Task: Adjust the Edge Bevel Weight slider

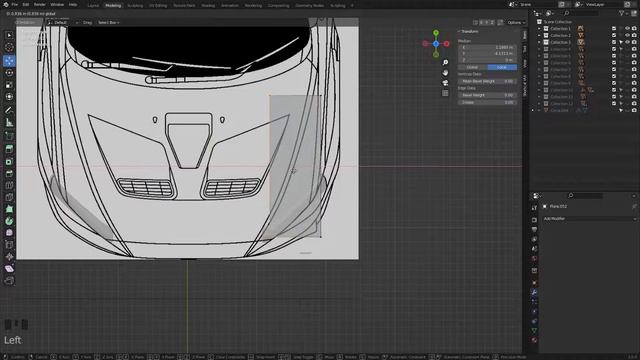Action: click(487, 95)
